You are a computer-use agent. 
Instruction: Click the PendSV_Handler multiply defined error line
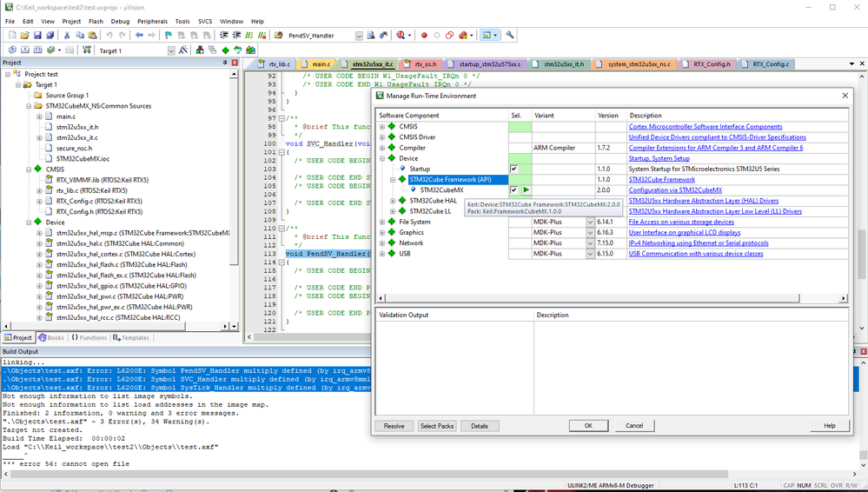[x=186, y=370]
